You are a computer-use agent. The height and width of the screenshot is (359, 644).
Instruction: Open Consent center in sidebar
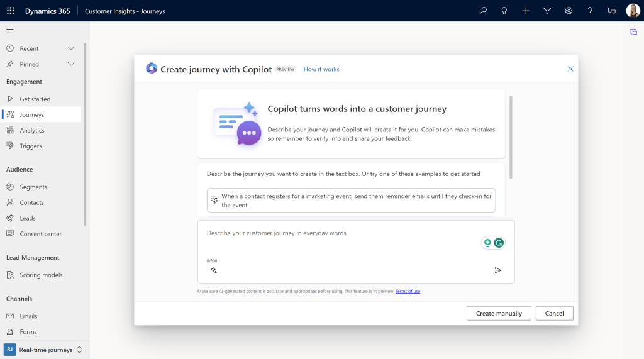[x=41, y=234]
